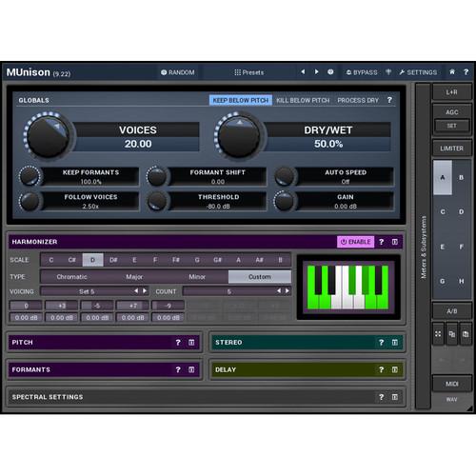Viewport: 476px width, 476px height.
Task: Click the FORMANT SHIFT knob
Action: [x=157, y=176]
